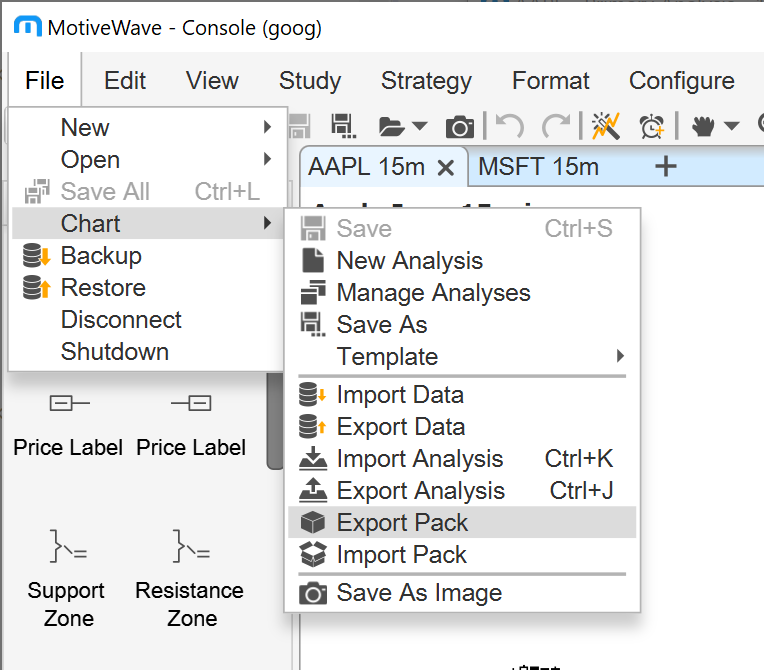The height and width of the screenshot is (670, 764).
Task: Open the Strategy menu
Action: click(x=426, y=81)
